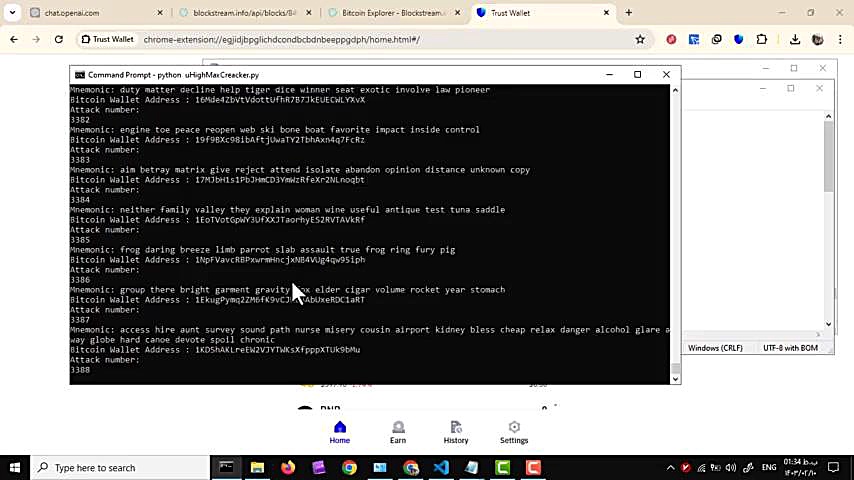Open the red Camtasia recorder taskbar icon

tap(533, 467)
